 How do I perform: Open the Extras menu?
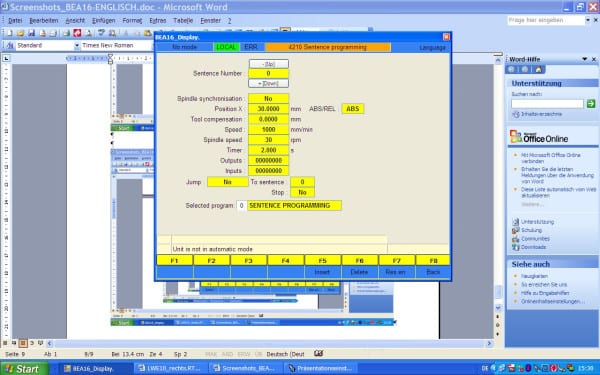[x=158, y=20]
